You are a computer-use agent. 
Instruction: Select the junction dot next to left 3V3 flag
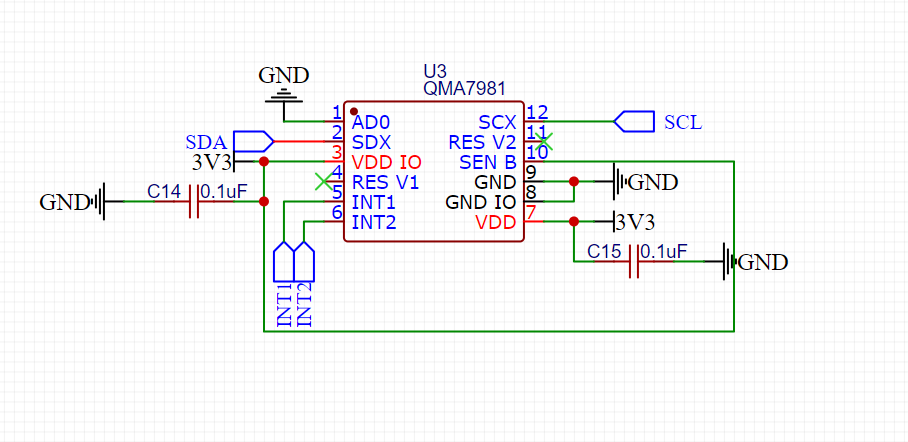[263, 162]
